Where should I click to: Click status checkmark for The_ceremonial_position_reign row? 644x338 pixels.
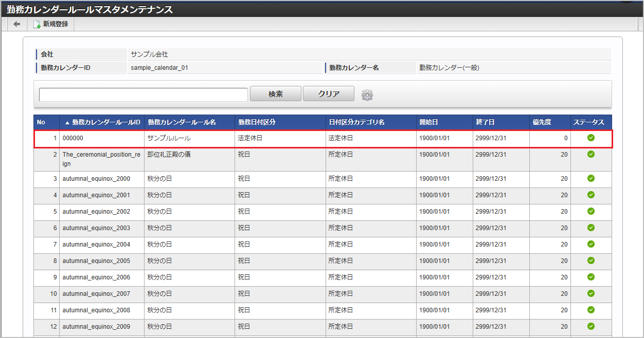click(591, 154)
